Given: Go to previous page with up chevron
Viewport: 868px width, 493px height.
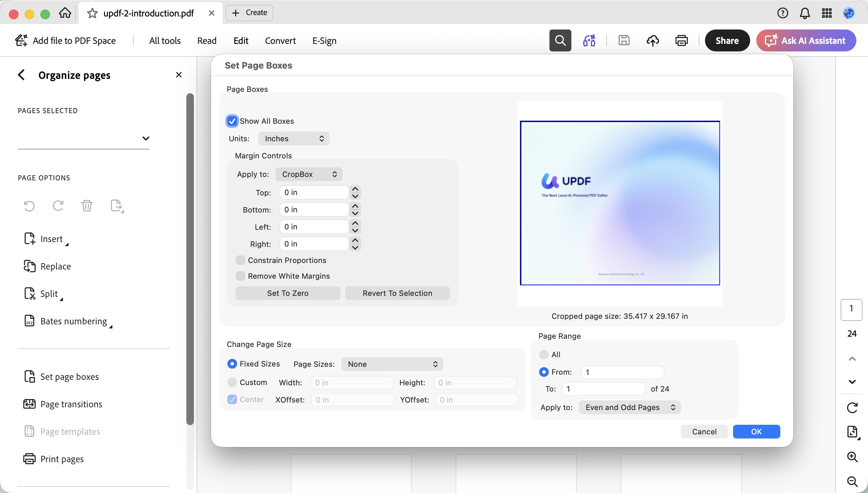Looking at the screenshot, I should click(x=852, y=359).
